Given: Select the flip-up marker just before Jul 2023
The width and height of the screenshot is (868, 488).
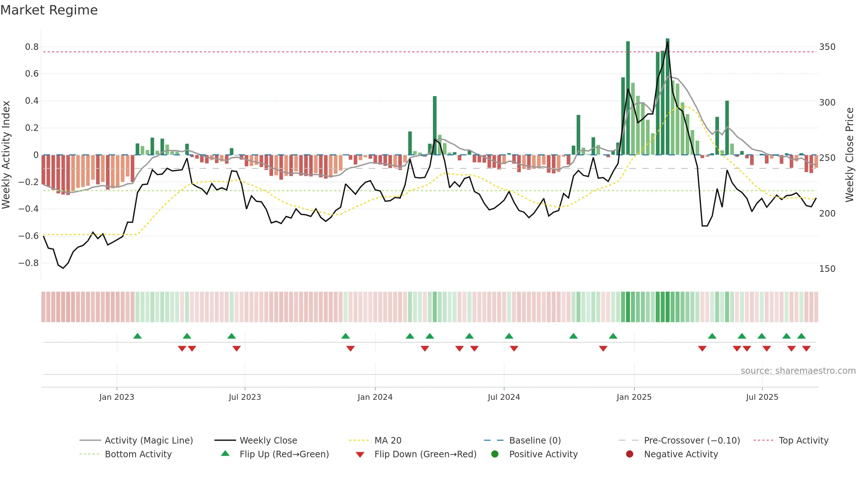Looking at the screenshot, I should coord(232,336).
